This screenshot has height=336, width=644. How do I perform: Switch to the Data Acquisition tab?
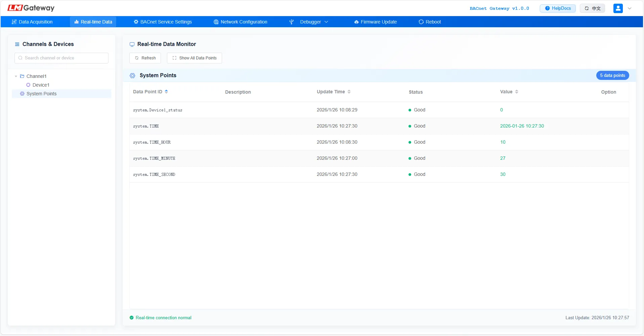pyautogui.click(x=32, y=22)
